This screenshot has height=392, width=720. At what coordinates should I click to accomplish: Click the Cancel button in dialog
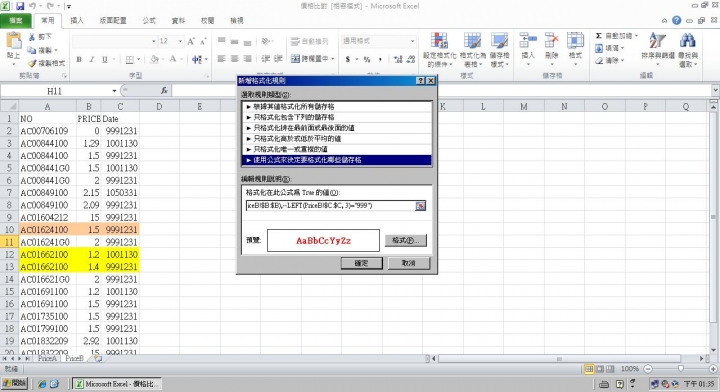tap(408, 263)
